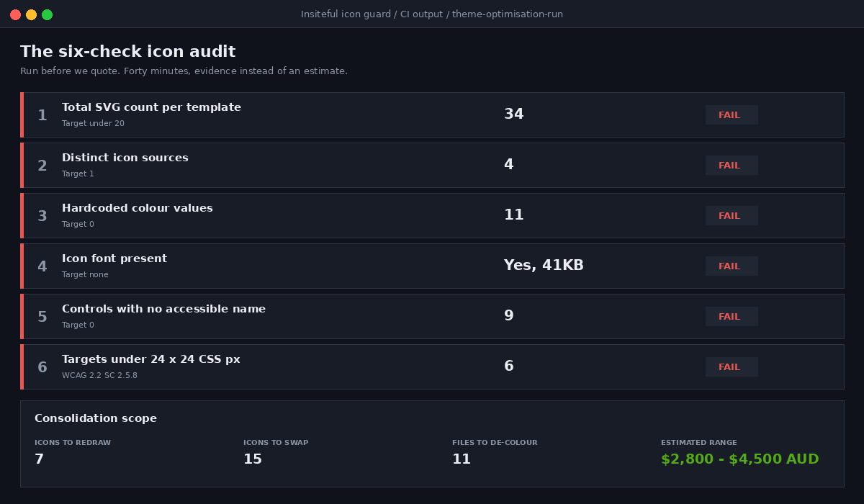This screenshot has height=504, width=864.
Task: Click the value 34 for SVG count
Action: click(x=513, y=114)
